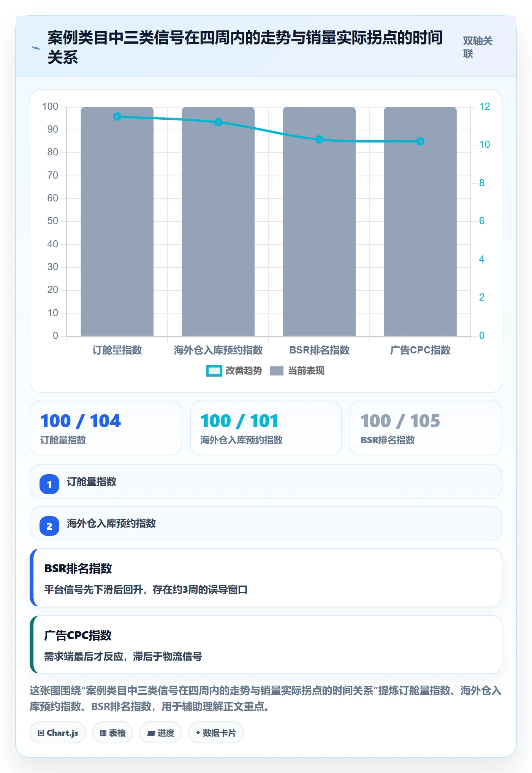This screenshot has width=532, height=773.
Task: Open the 数据卡片 tag chip
Action: (216, 733)
